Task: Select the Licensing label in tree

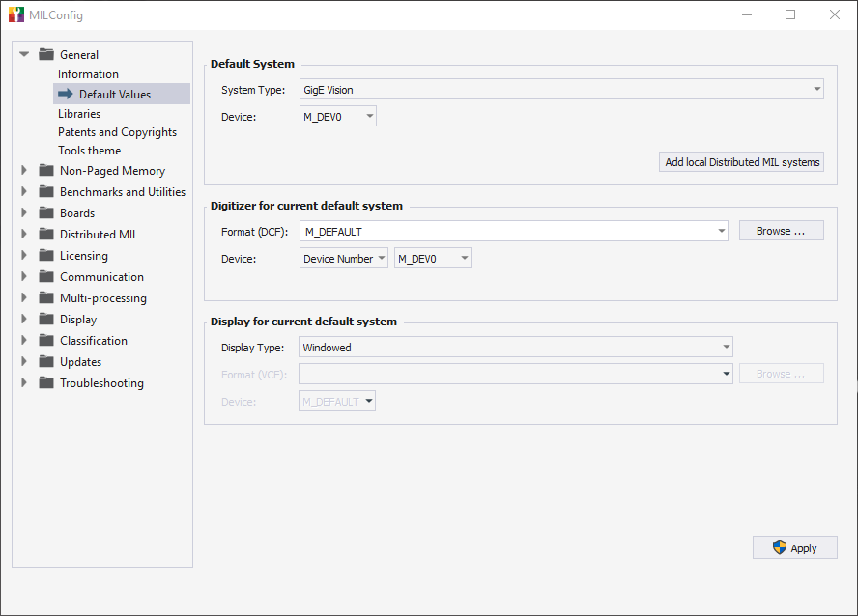Action: pos(84,256)
